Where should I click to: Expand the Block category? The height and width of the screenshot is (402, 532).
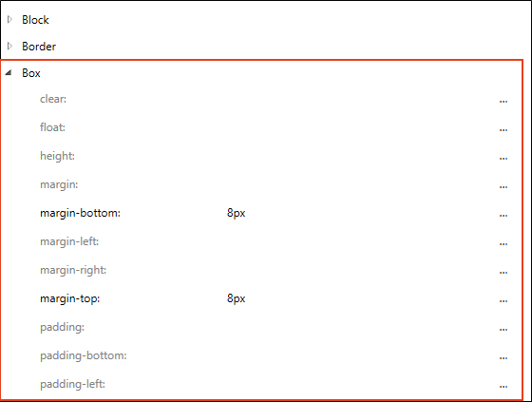9,19
